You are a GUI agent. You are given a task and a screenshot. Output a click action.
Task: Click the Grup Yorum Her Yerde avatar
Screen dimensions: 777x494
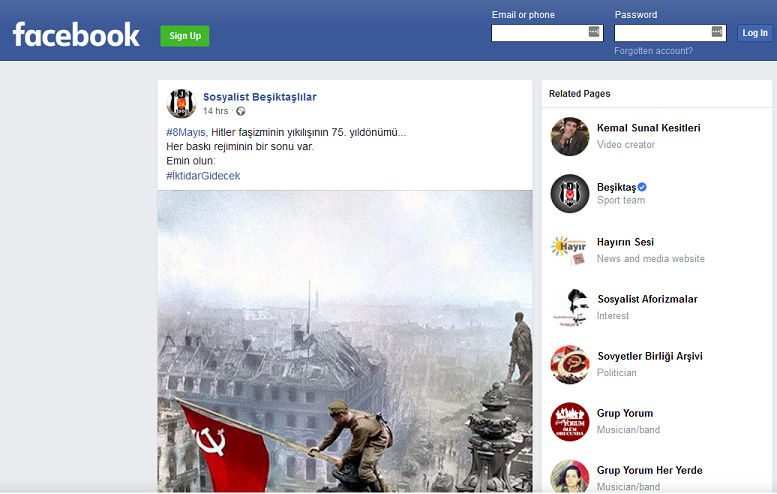[x=570, y=476]
